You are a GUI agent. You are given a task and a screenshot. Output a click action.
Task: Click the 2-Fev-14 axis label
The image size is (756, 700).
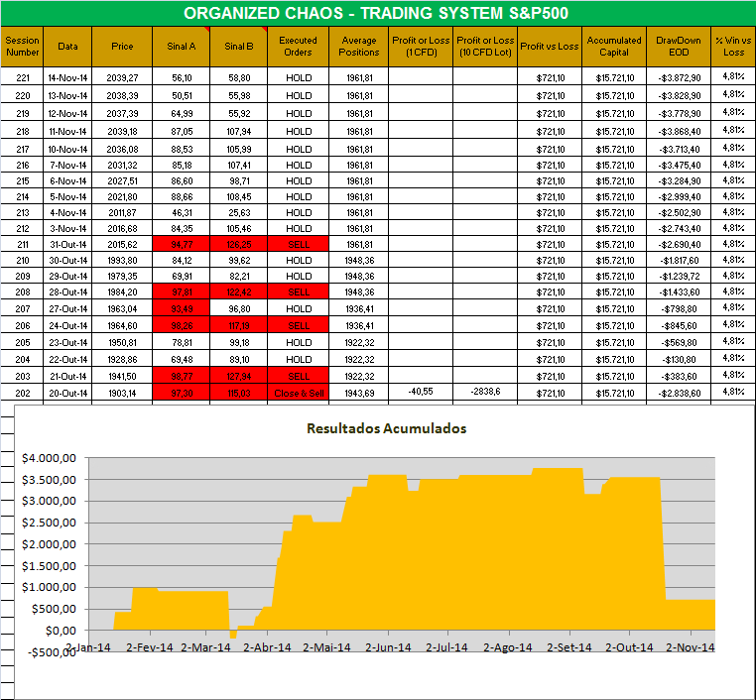coord(150,647)
